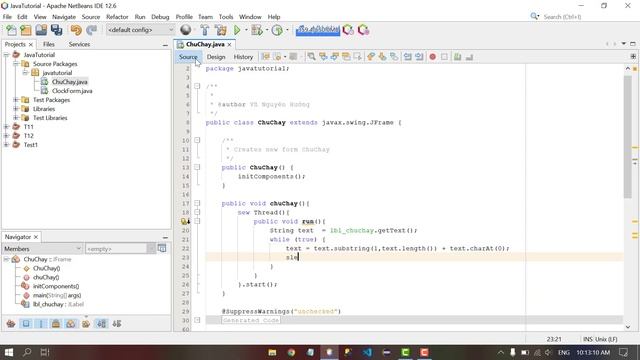
Task: Click the Redo toolbar icon
Action: 91,30
